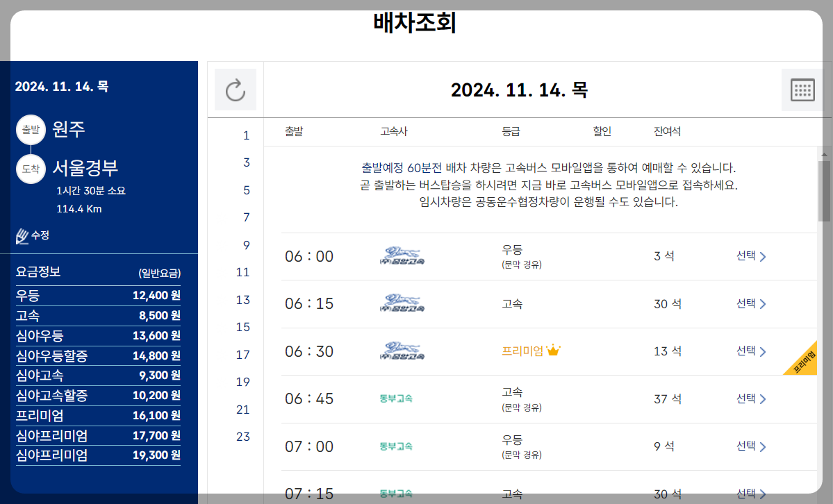Click the refresh schedule icon
The image size is (833, 504).
[x=235, y=89]
